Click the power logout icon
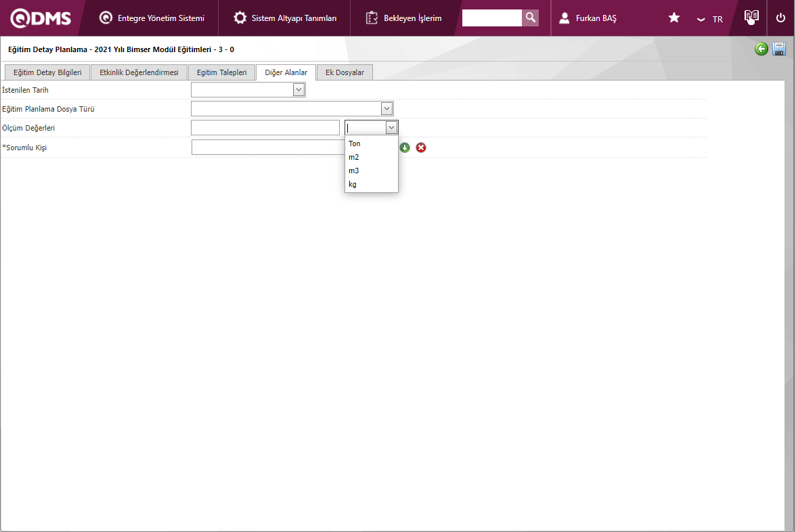This screenshot has height=532, width=796. click(781, 18)
